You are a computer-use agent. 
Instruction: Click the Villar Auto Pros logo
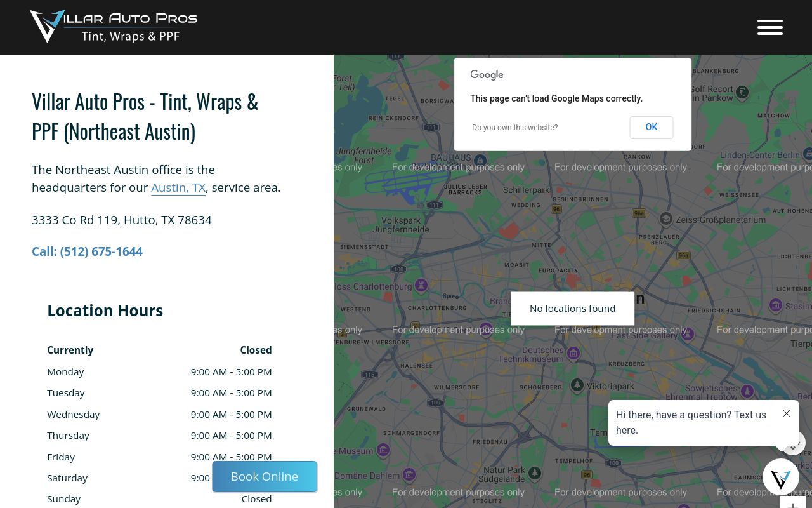click(114, 27)
